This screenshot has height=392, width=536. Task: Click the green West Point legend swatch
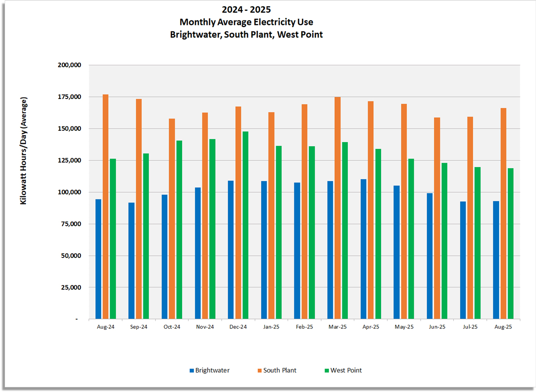point(326,370)
